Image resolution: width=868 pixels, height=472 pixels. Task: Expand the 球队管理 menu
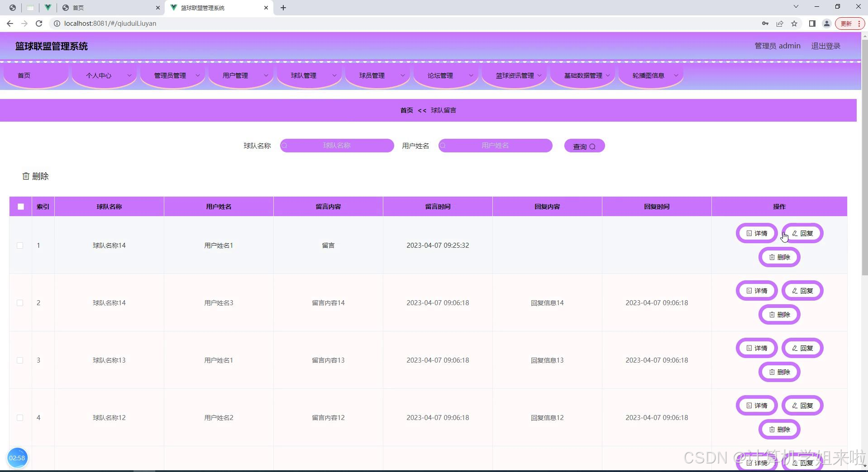310,76
